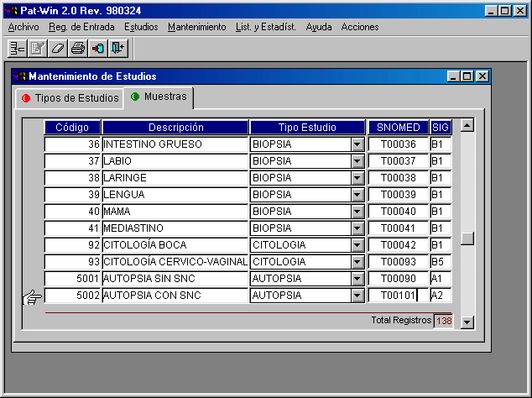This screenshot has height=398, width=532.
Task: Open the Mantenimiento menu
Action: click(196, 27)
